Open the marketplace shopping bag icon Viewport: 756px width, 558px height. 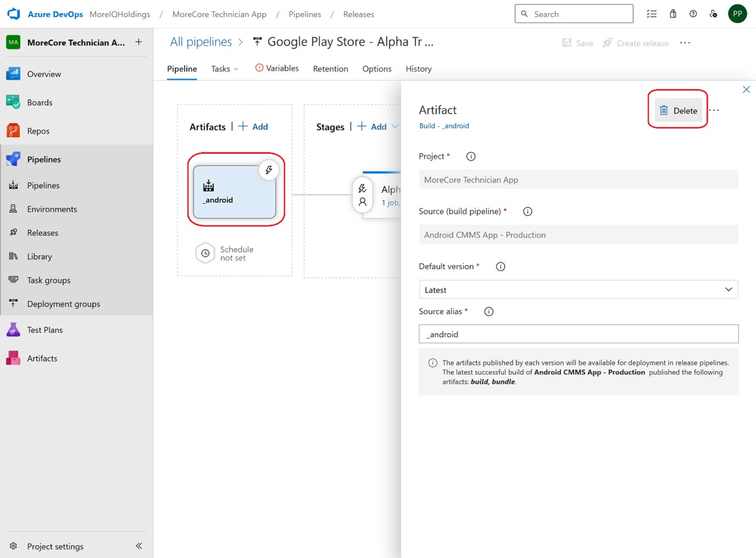coord(673,14)
